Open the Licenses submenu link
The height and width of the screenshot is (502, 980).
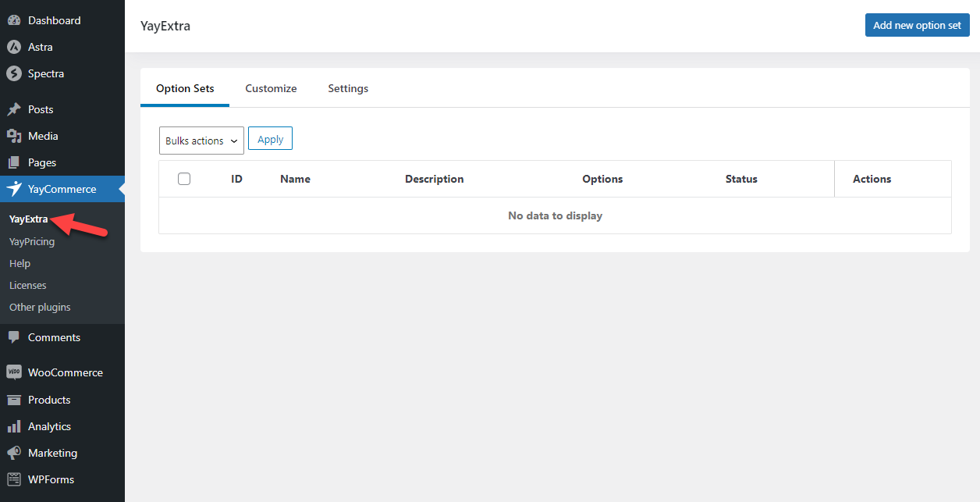27,285
